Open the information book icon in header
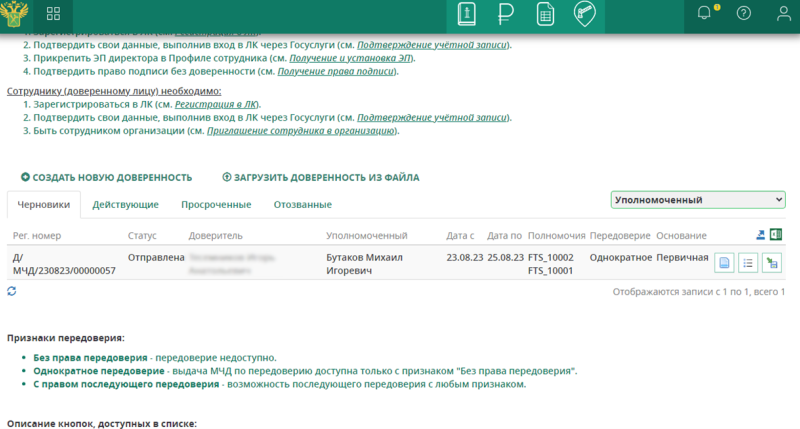 tap(466, 14)
